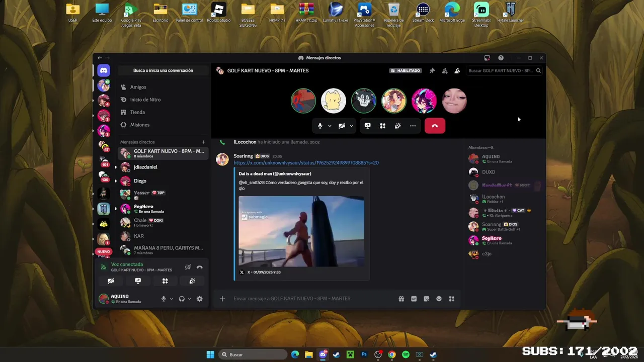The image size is (644, 362).
Task: Start an activity from call controls
Action: pos(383,126)
